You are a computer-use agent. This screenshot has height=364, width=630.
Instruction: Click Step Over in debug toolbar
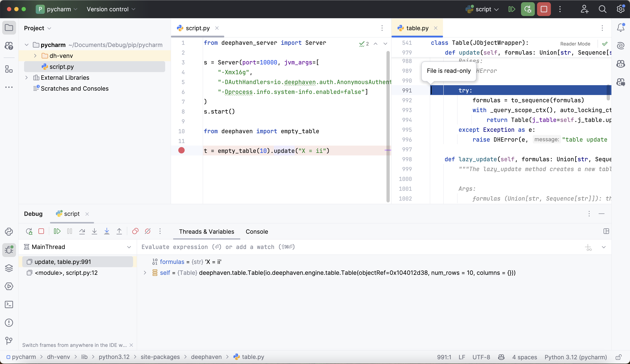click(82, 232)
